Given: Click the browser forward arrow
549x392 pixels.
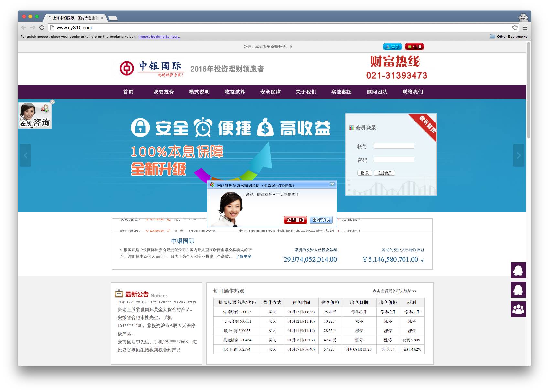Looking at the screenshot, I should pos(33,27).
